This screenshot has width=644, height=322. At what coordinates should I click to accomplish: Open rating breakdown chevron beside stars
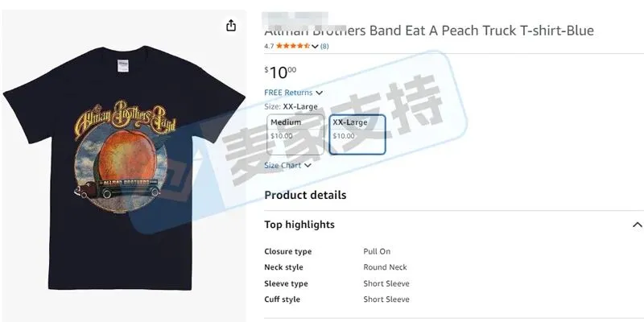pyautogui.click(x=315, y=47)
